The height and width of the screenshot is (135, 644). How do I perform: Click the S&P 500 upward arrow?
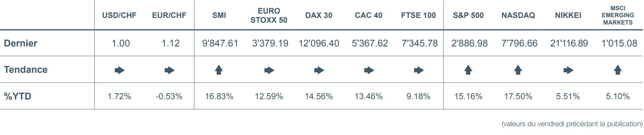click(468, 70)
